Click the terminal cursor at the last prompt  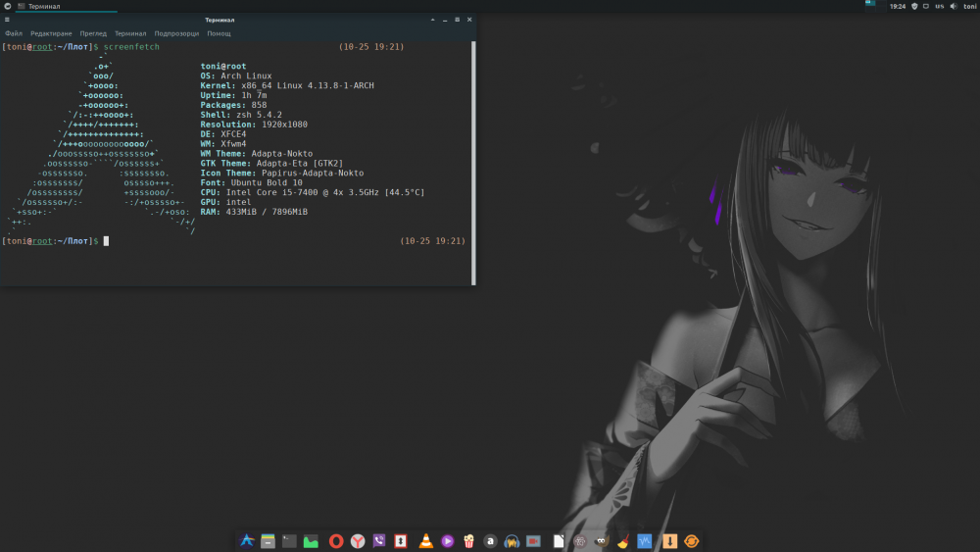pos(106,241)
